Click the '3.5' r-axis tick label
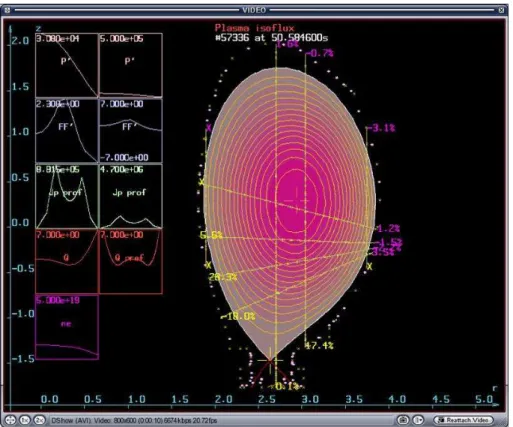The width and height of the screenshot is (513, 427). (x=354, y=399)
